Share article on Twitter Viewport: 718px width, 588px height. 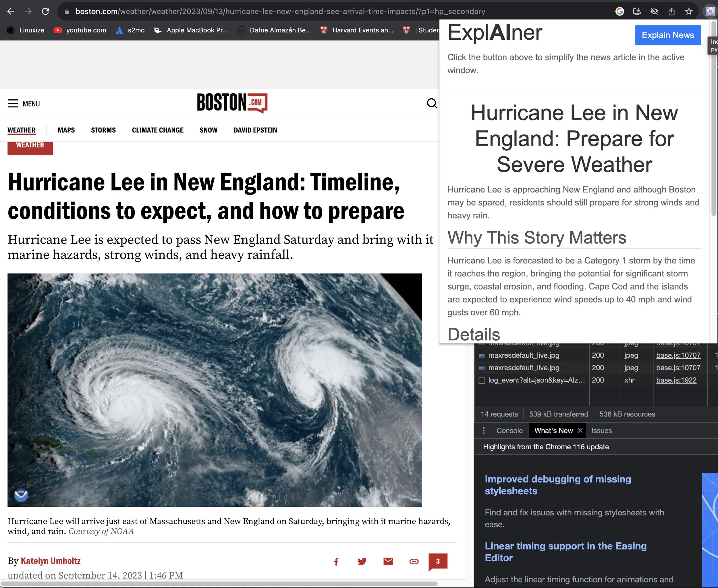tap(362, 562)
